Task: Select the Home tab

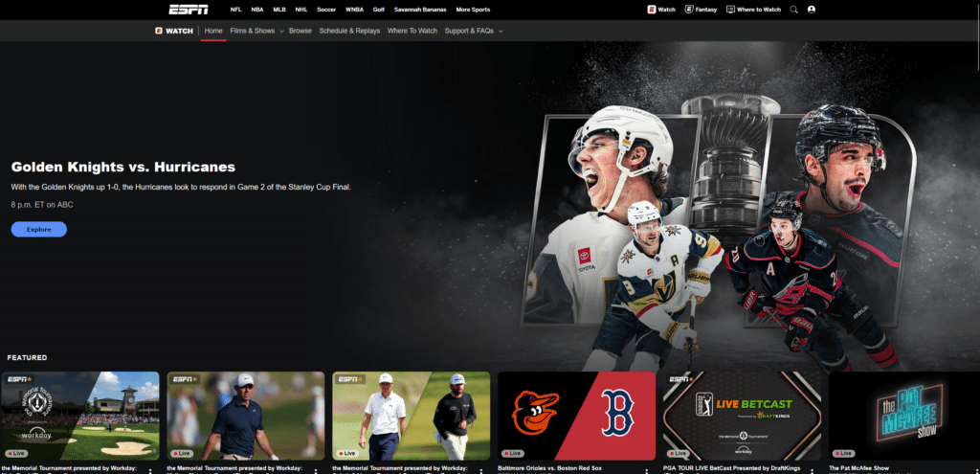Action: tap(213, 31)
